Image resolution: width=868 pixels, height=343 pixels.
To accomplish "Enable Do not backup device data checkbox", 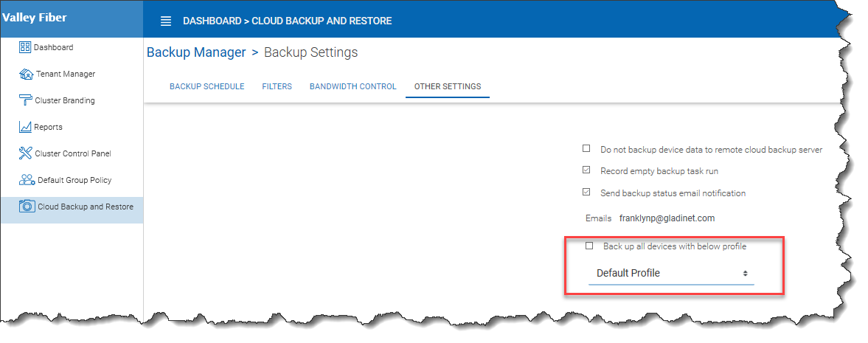I will (586, 148).
